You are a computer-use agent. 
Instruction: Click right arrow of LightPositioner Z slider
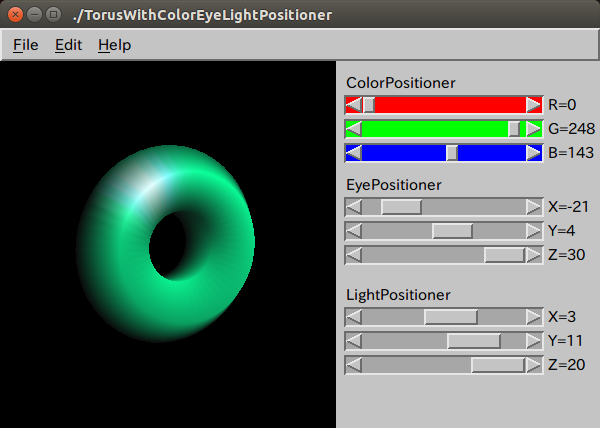[x=534, y=365]
